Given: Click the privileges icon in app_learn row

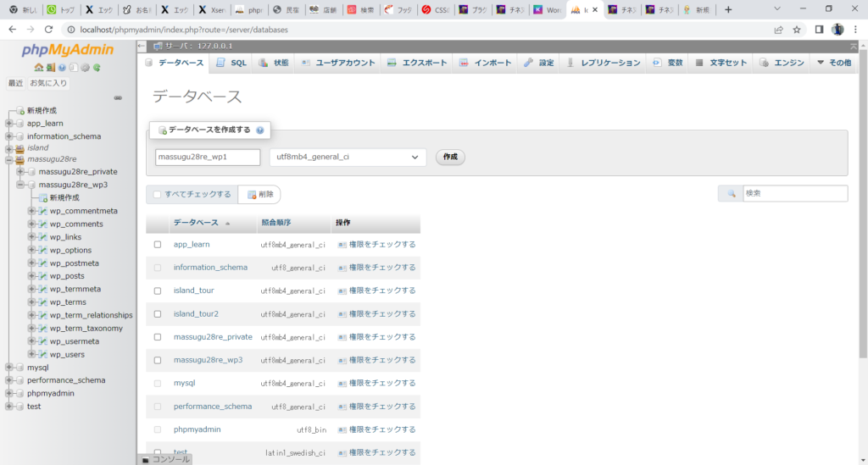Looking at the screenshot, I should (342, 245).
